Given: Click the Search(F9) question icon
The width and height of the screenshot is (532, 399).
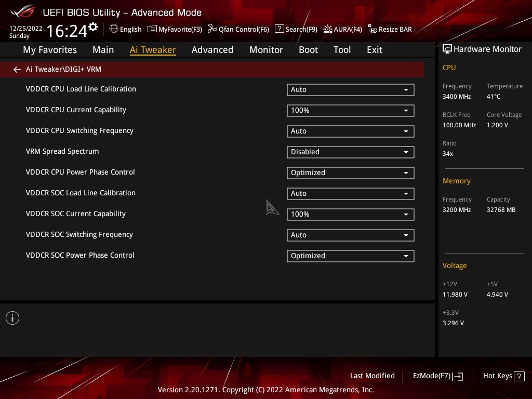Looking at the screenshot, I should [x=279, y=29].
